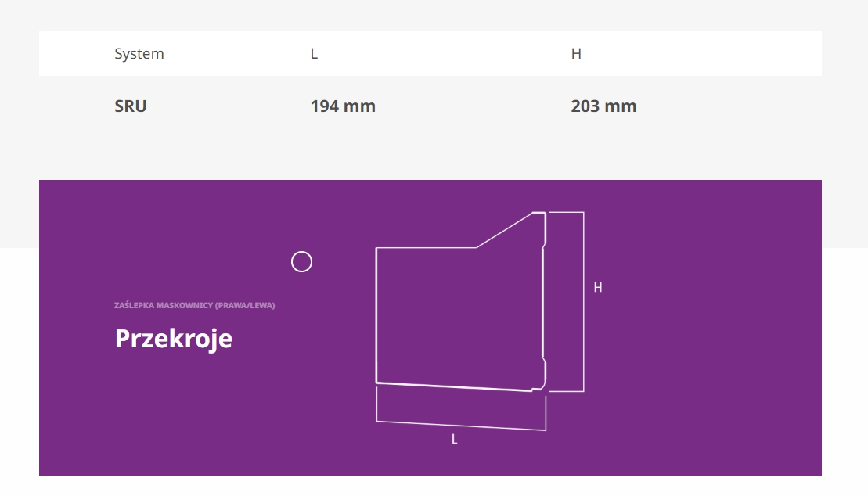Select the SRU system row label

point(131,106)
